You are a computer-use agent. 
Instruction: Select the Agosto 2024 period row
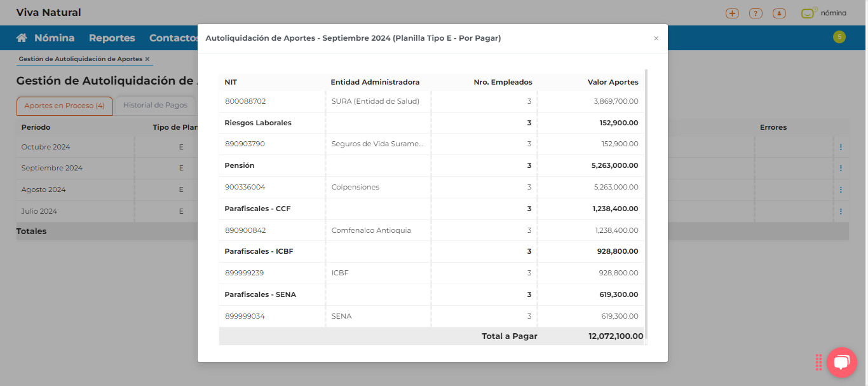point(44,190)
